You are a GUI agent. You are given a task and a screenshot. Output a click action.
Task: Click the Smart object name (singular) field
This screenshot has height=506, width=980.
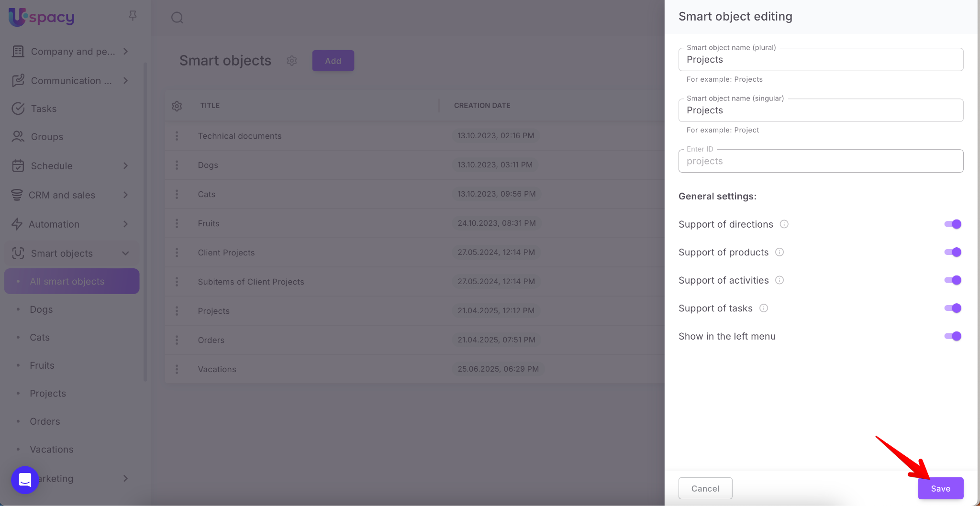click(x=820, y=110)
